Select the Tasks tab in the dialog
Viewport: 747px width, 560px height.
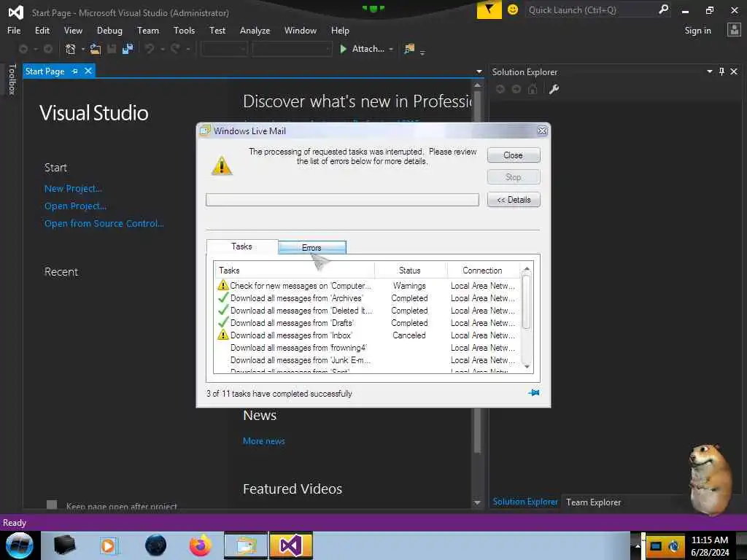241,246
